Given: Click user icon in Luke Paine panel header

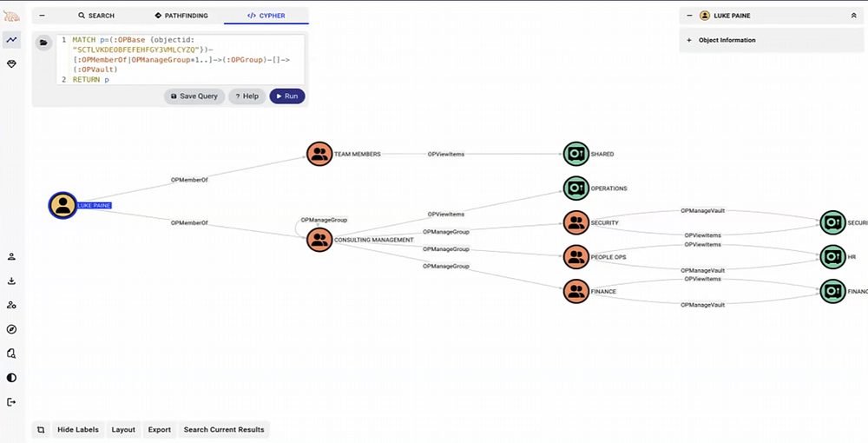Looking at the screenshot, I should coord(705,16).
